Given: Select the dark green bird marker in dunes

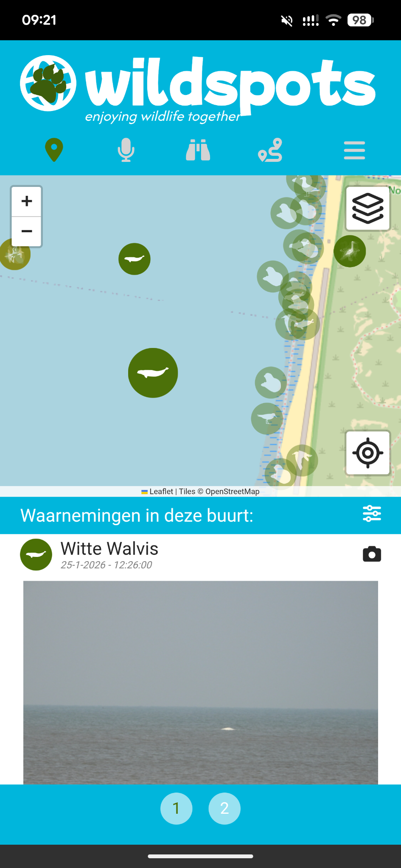Looking at the screenshot, I should click(350, 251).
